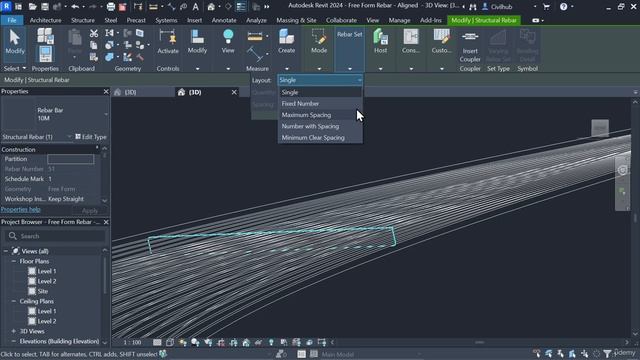Click the Save icon in quick access
640x360 pixels.
[x=45, y=7]
